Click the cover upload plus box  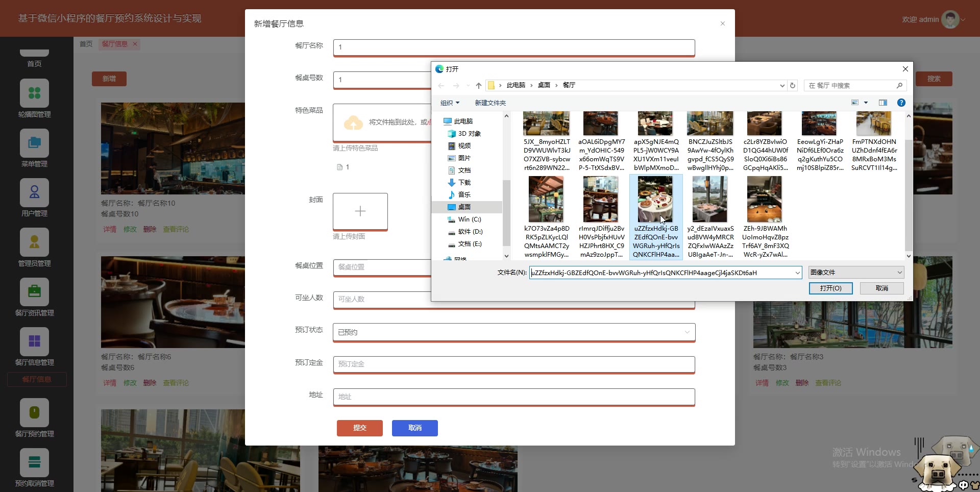(360, 211)
